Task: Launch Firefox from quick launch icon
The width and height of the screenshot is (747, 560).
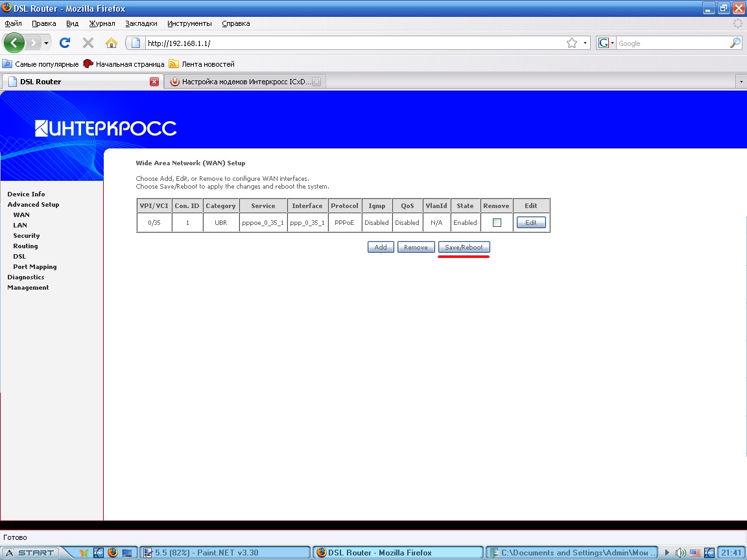Action: click(x=112, y=552)
